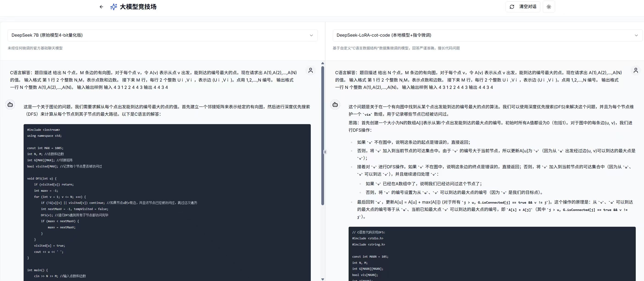Click the left chat scrollbar thumb
Image resolution: width=644 pixels, height=281 pixels.
322,136
